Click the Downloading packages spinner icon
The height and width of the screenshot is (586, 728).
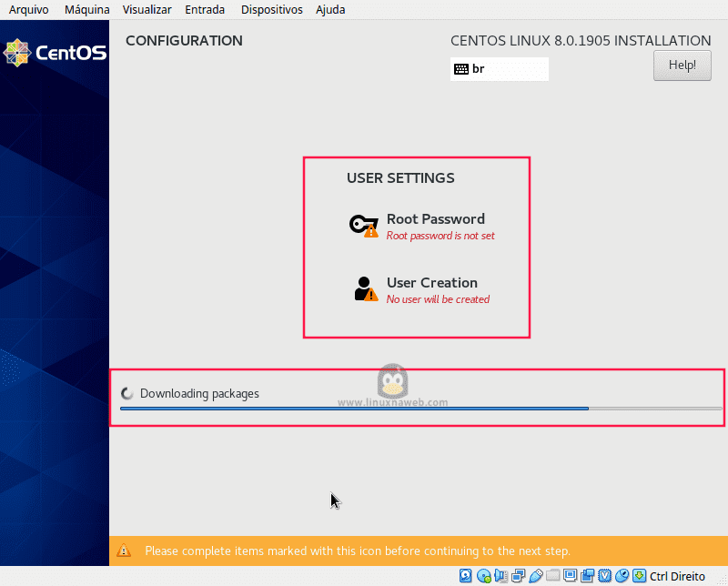pos(126,394)
